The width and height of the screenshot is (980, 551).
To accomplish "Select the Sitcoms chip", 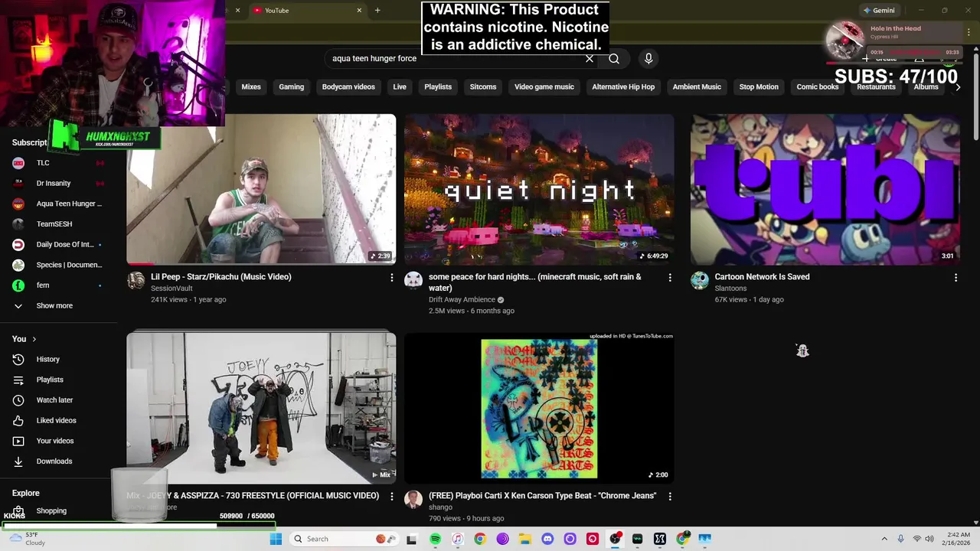I will (x=483, y=87).
